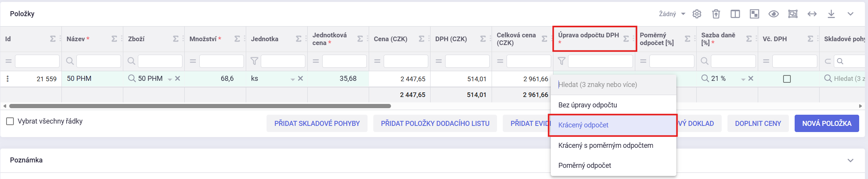Open the Jednotka 'ks' dropdown arrow
The image size is (868, 179).
pyautogui.click(x=293, y=79)
